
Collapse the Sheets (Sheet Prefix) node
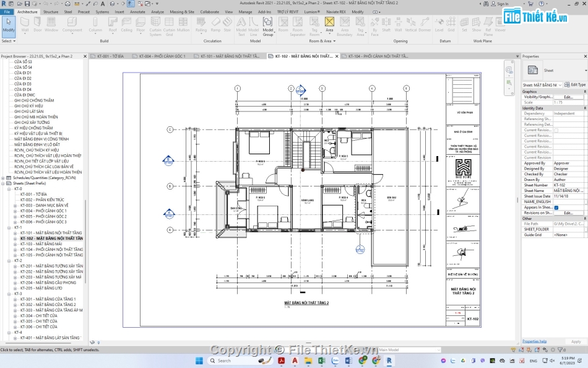coord(3,183)
